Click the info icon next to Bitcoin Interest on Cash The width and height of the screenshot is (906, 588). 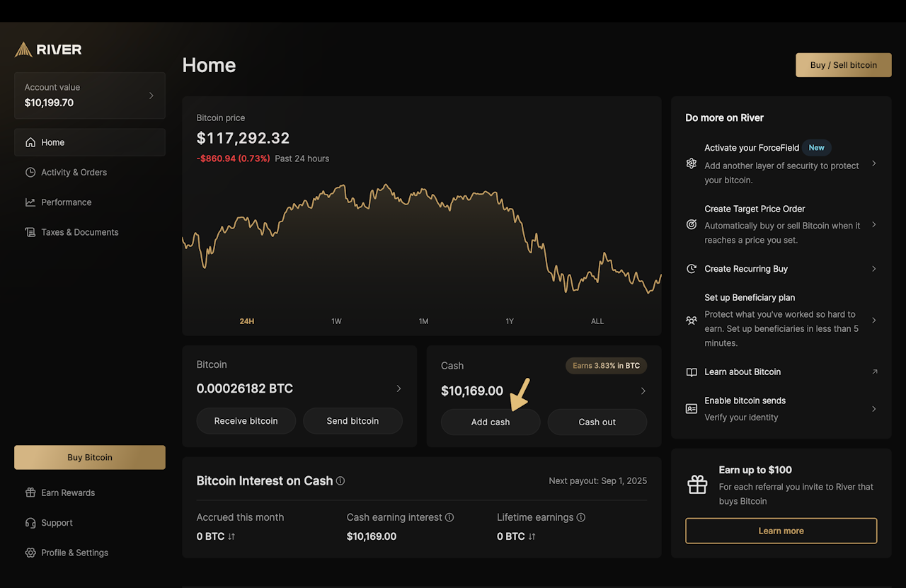pyautogui.click(x=340, y=480)
